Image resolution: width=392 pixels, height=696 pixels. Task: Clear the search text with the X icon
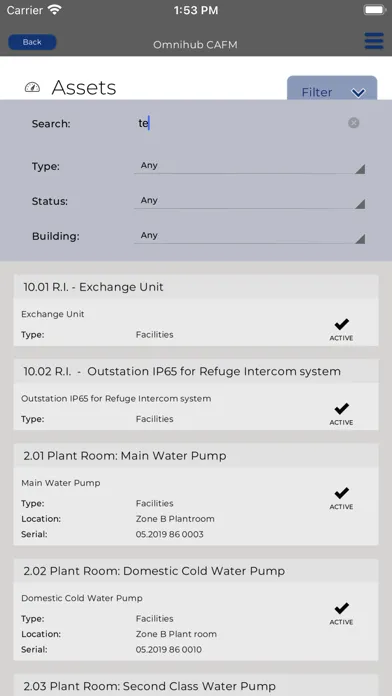(x=353, y=123)
